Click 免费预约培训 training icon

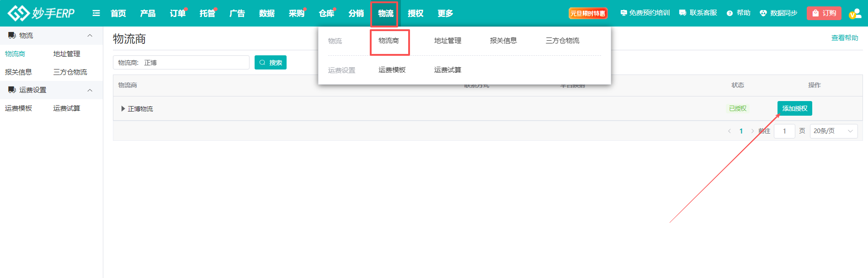pyautogui.click(x=623, y=13)
